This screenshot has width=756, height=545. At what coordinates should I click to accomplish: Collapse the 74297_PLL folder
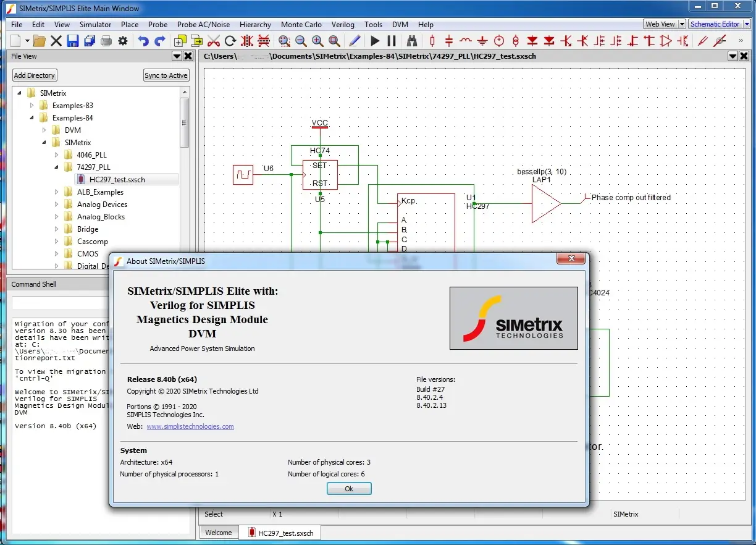click(x=57, y=167)
